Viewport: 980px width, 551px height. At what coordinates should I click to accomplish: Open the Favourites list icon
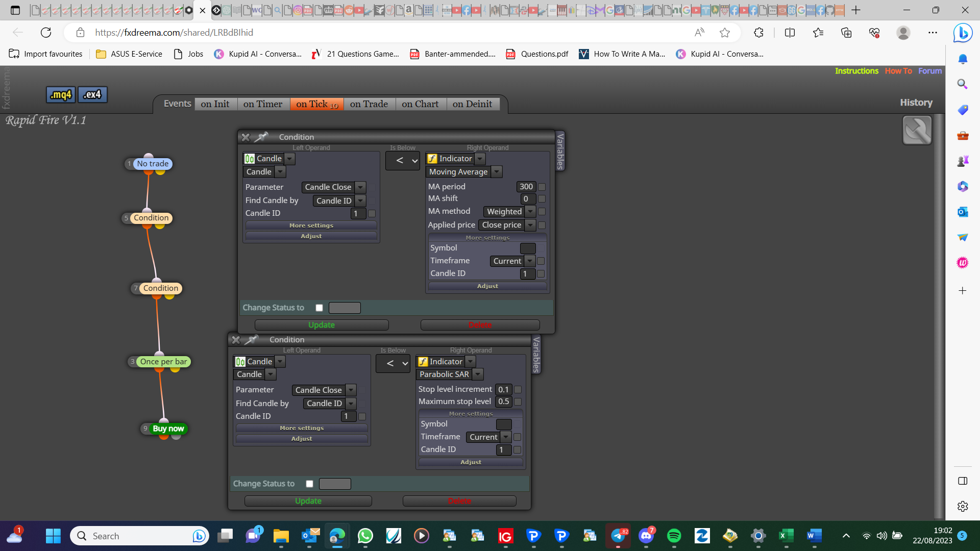818,33
